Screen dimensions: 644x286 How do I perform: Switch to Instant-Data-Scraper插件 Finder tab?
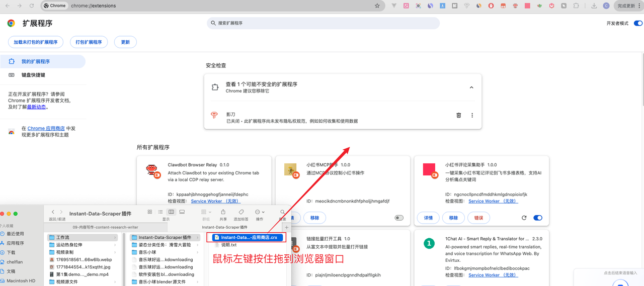(225, 227)
